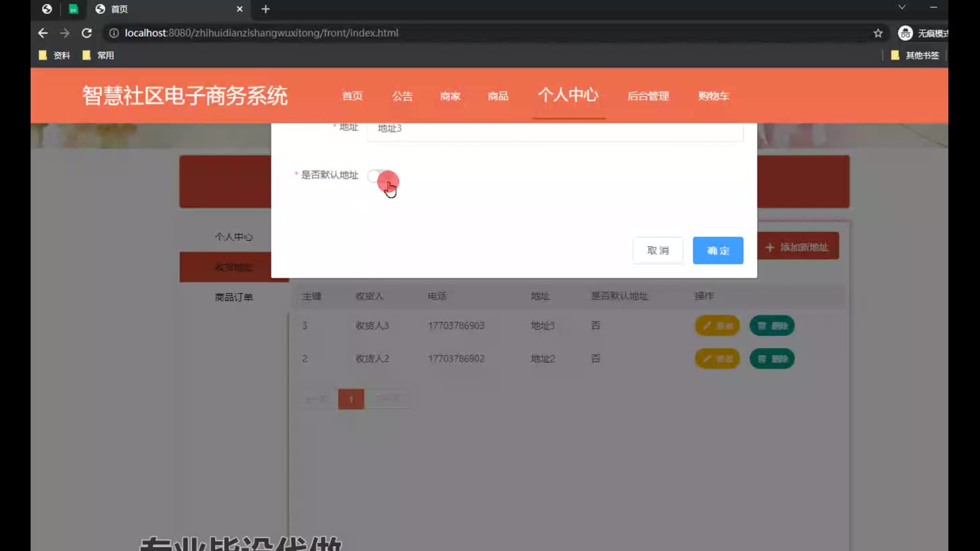
Task: Close the current homepage tab
Action: [x=239, y=9]
